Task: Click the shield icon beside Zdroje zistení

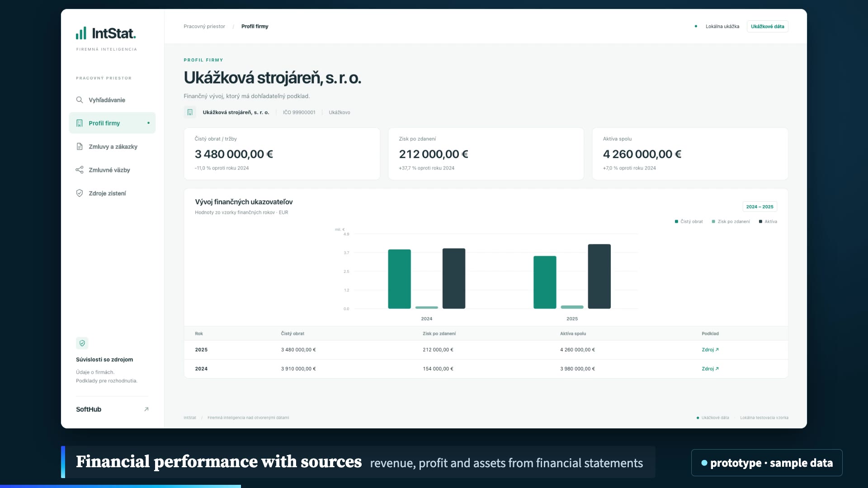Action: coord(80,193)
